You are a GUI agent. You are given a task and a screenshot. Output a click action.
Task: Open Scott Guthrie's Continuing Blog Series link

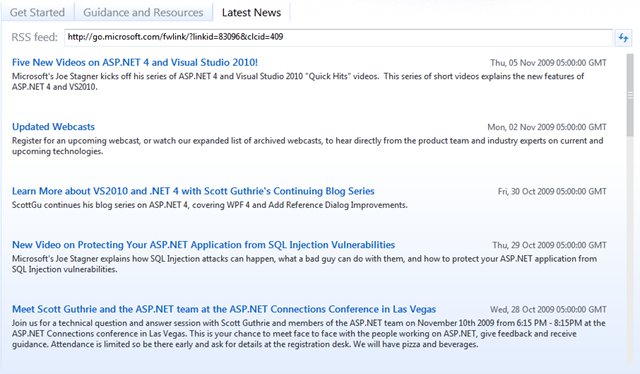pyautogui.click(x=193, y=191)
